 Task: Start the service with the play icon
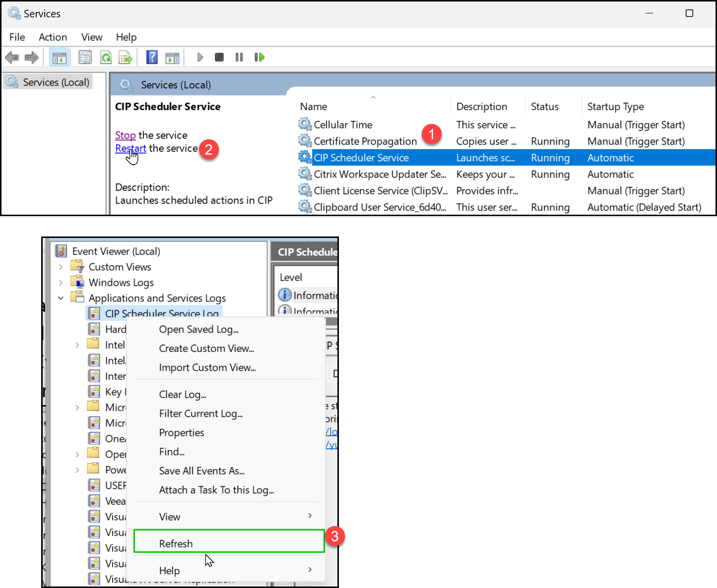tap(200, 57)
